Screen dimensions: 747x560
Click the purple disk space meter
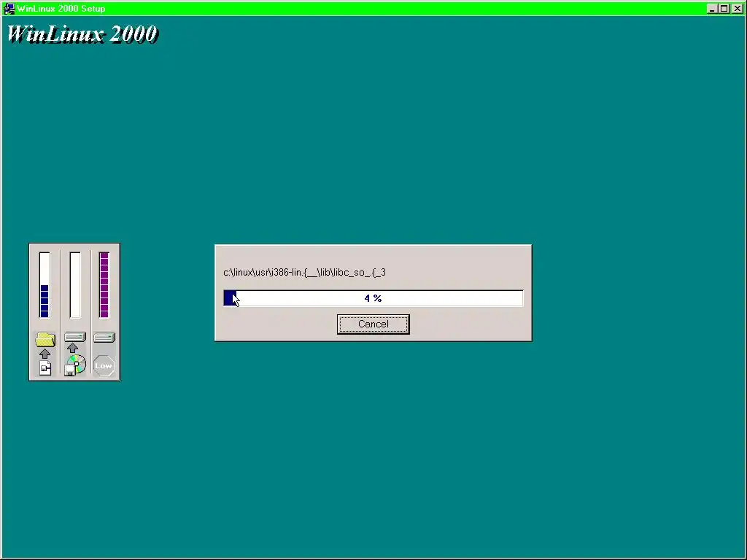click(104, 285)
